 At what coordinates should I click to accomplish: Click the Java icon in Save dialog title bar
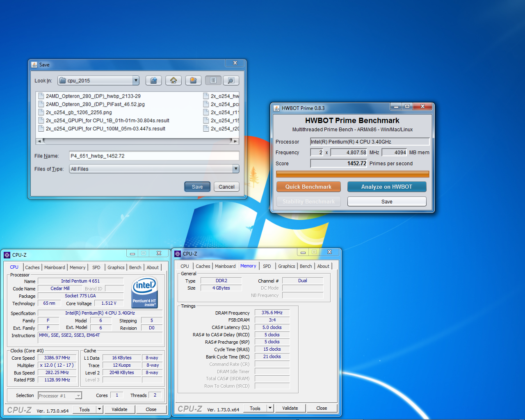tap(34, 64)
